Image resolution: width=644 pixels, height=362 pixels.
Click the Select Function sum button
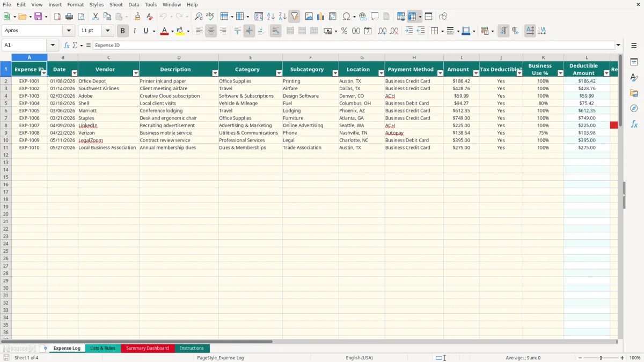click(75, 45)
